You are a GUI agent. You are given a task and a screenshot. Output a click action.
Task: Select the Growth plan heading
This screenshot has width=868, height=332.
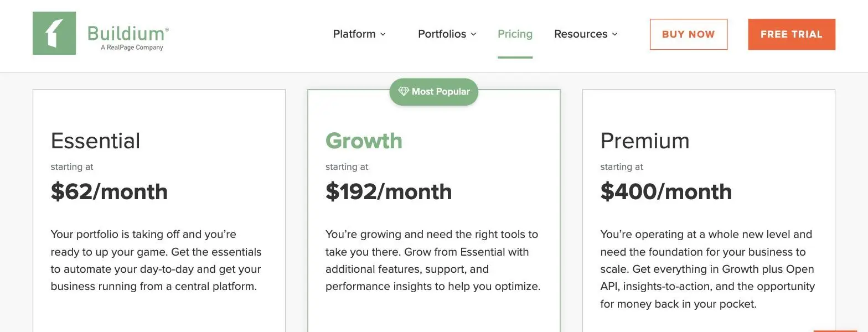pyautogui.click(x=364, y=141)
